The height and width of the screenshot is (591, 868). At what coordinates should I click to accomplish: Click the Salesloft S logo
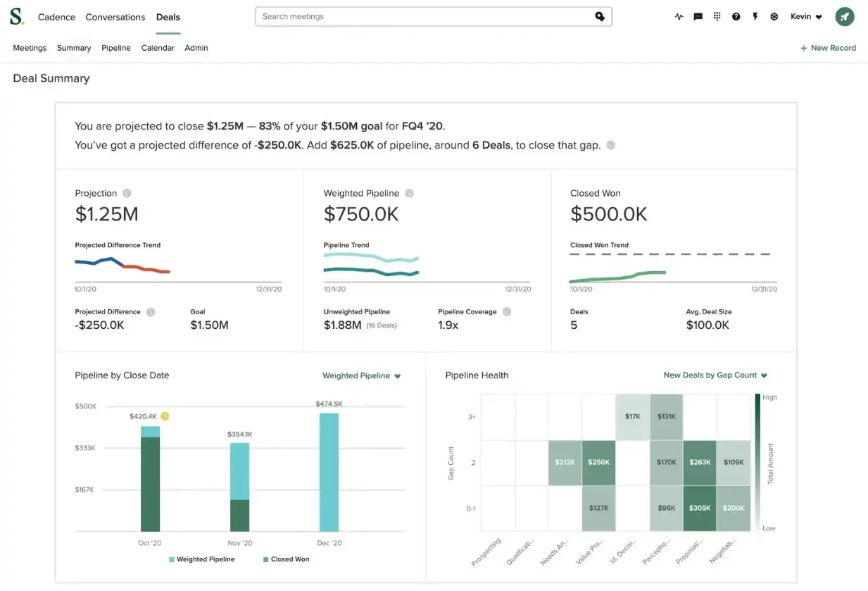[15, 16]
